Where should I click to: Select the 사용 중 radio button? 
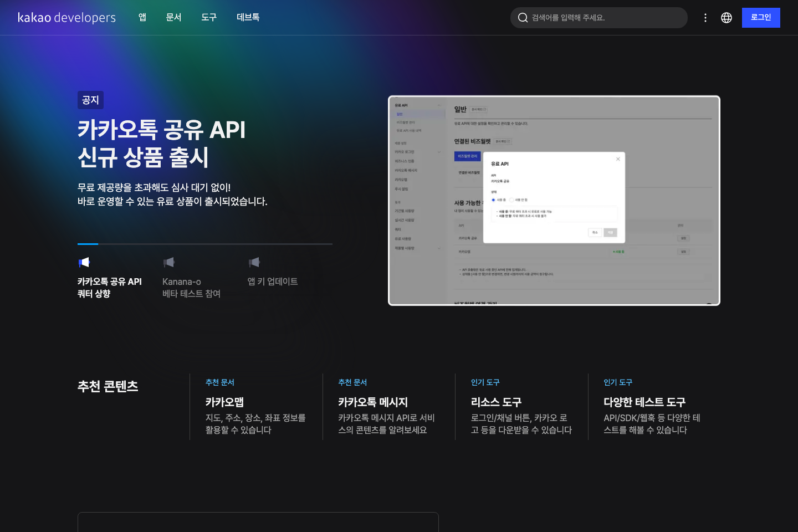point(493,199)
